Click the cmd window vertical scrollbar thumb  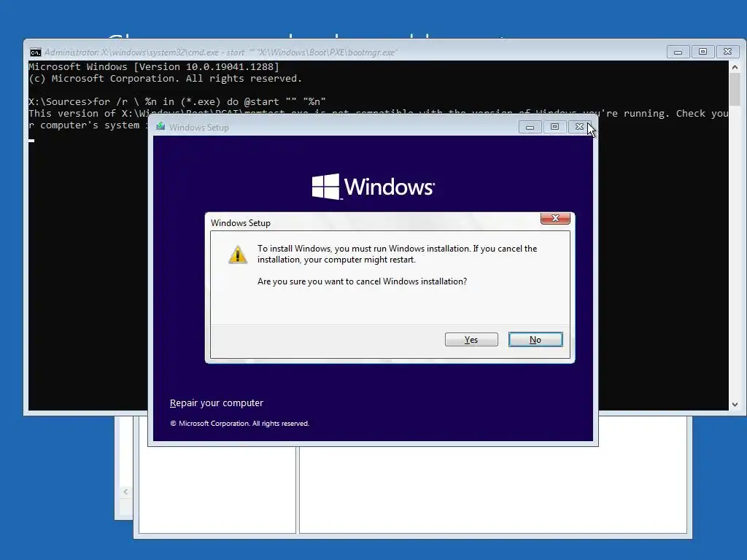click(x=735, y=90)
